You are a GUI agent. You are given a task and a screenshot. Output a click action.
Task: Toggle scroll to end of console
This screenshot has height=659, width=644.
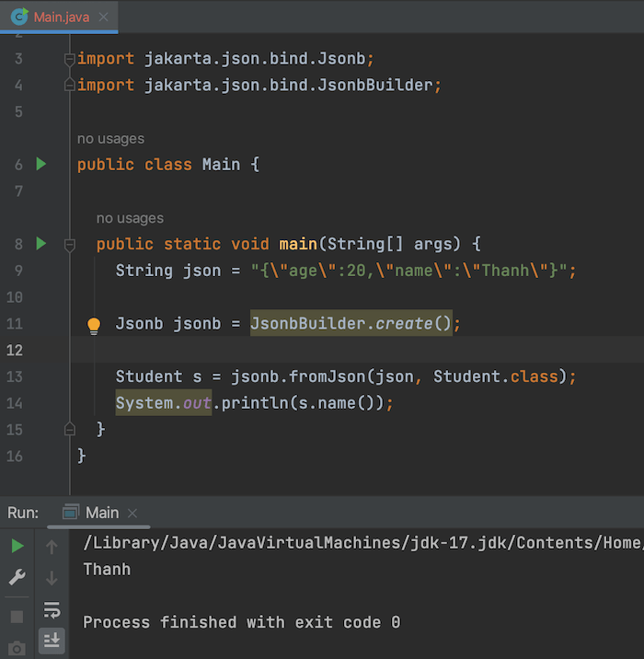click(x=52, y=641)
